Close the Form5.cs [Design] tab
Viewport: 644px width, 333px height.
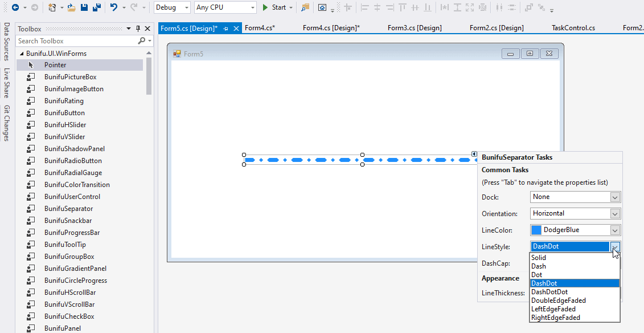pos(236,29)
